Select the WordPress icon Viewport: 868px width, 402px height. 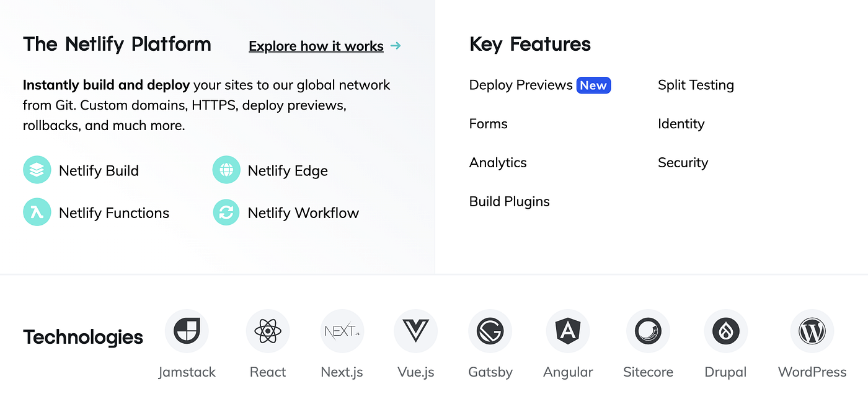point(812,331)
